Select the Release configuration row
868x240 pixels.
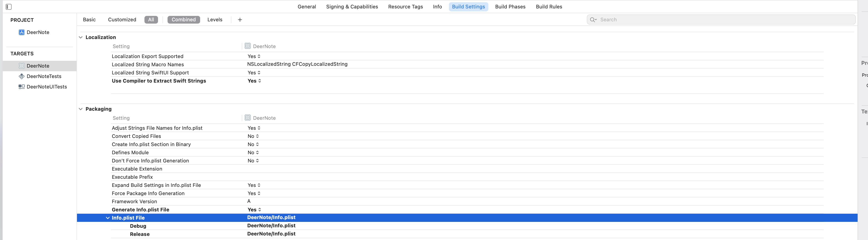(x=467, y=234)
